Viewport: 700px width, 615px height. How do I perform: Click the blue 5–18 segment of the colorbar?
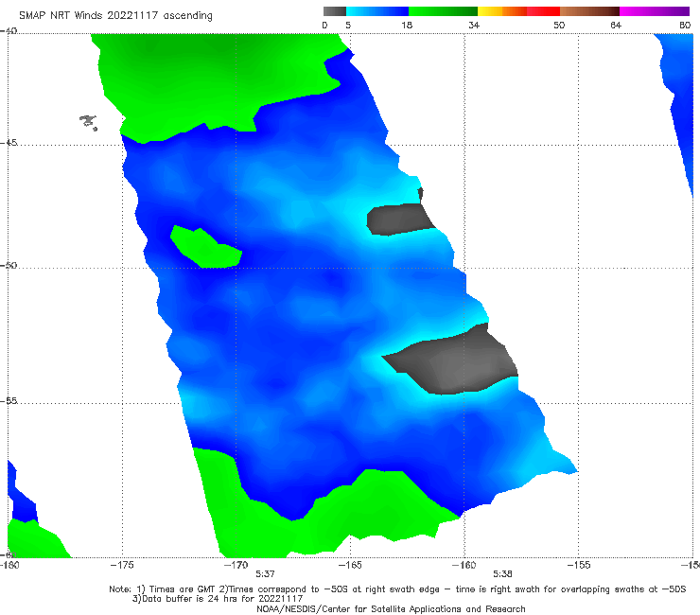click(x=377, y=11)
